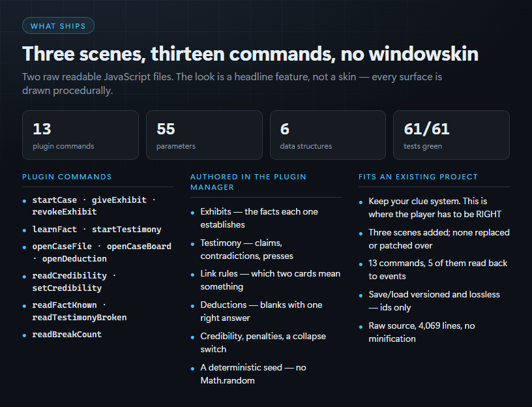Select the 'startCase' command text
The height and width of the screenshot is (407, 532).
tap(55, 200)
